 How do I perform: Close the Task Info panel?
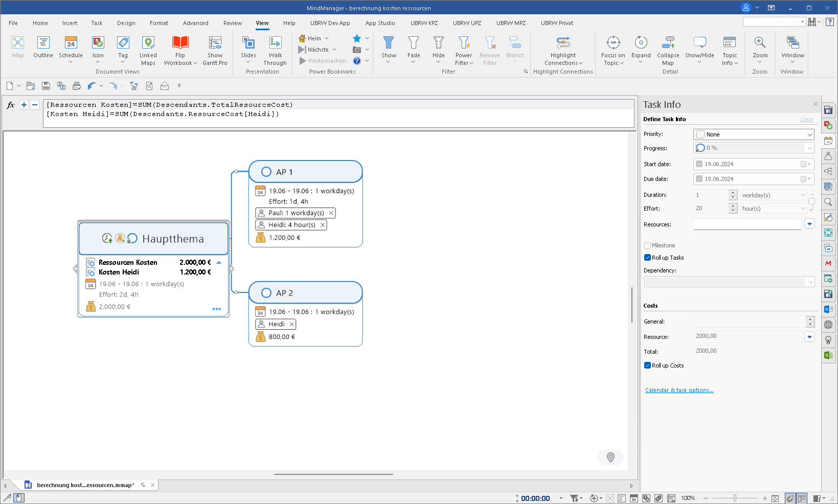[x=816, y=104]
